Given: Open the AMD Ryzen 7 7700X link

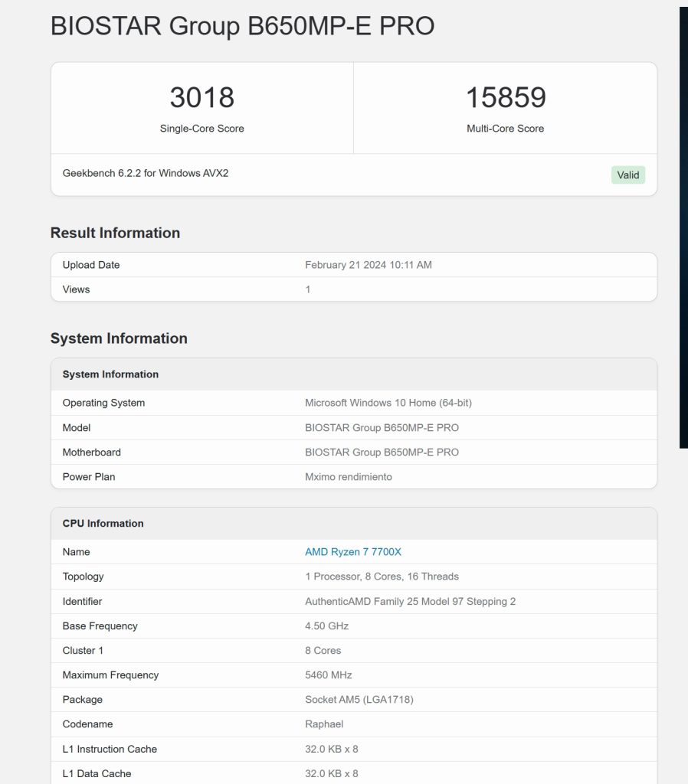Looking at the screenshot, I should (352, 551).
